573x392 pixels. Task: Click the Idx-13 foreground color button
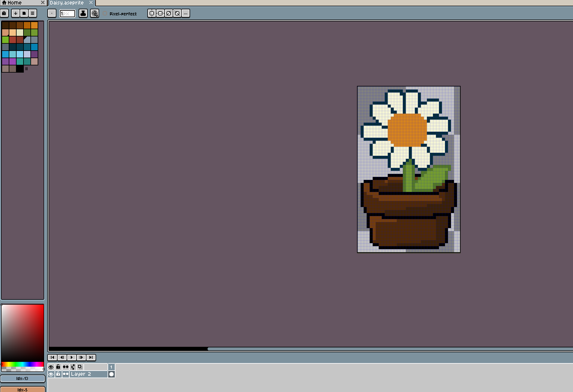(x=23, y=378)
